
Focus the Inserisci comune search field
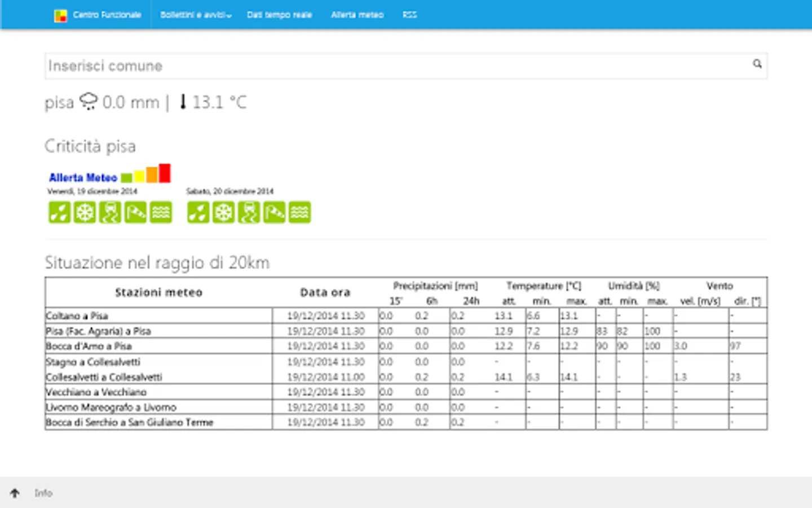coord(406,66)
